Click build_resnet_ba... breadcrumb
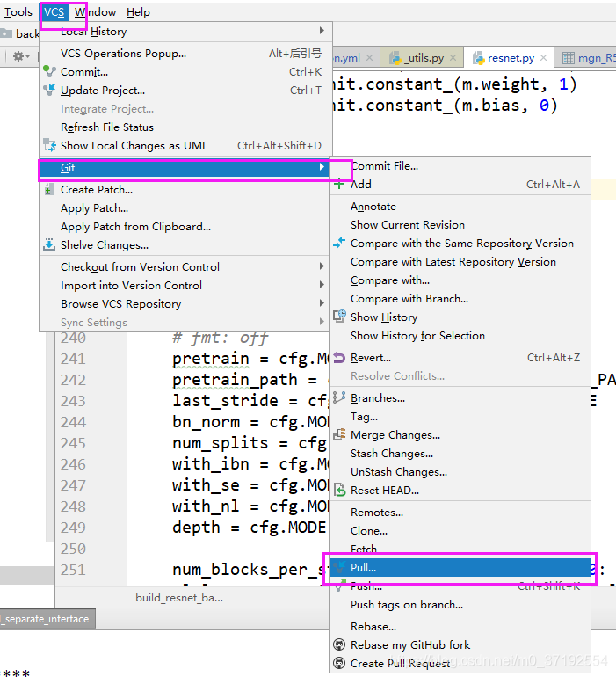This screenshot has height=677, width=616. point(179,598)
